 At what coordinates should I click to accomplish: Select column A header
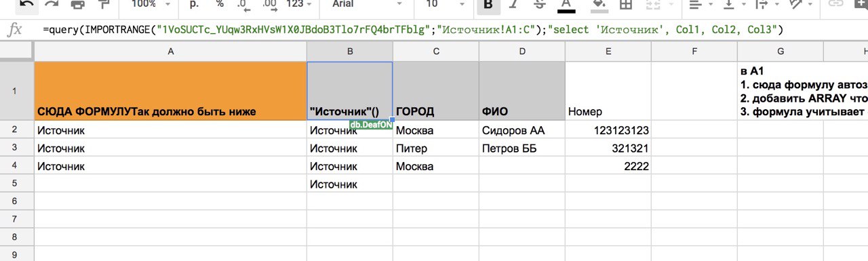pyautogui.click(x=170, y=52)
